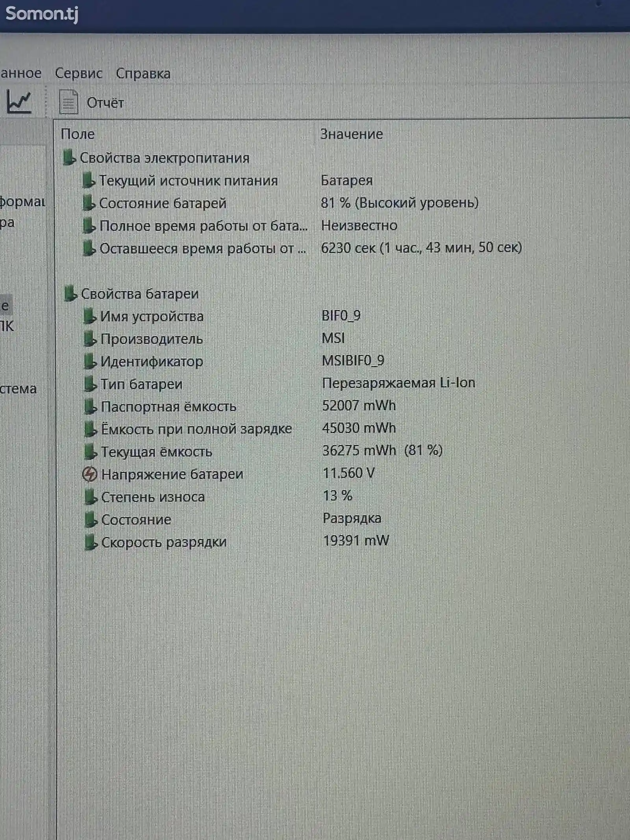This screenshot has width=630, height=840.
Task: Select Свойства электропитания group icon
Action: 69,157
